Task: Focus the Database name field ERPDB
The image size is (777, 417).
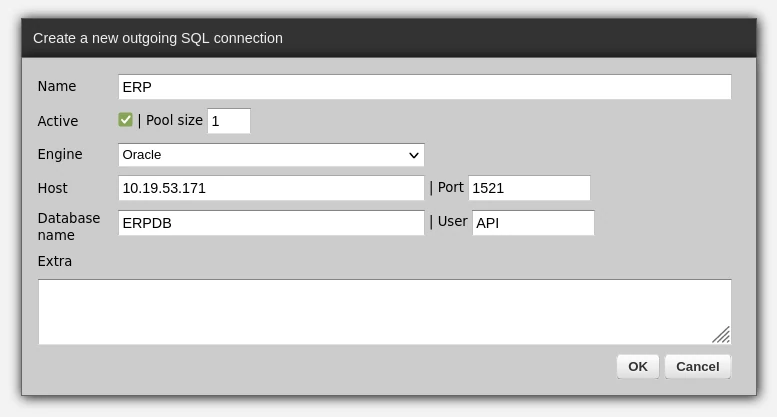Action: 271,223
